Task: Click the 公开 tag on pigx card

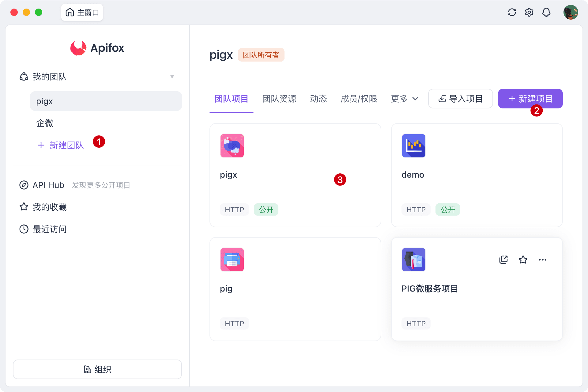Action: 266,209
